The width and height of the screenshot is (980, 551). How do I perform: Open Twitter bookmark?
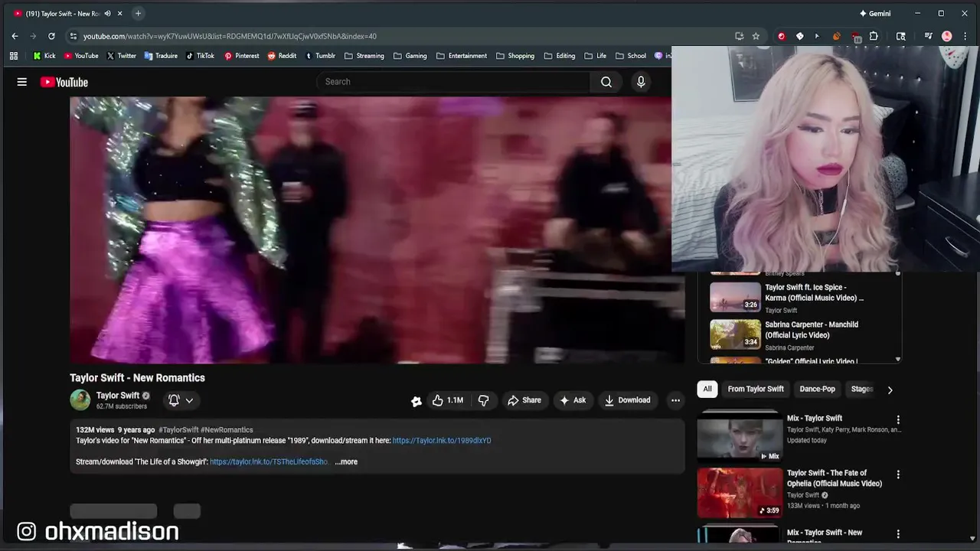pos(122,56)
